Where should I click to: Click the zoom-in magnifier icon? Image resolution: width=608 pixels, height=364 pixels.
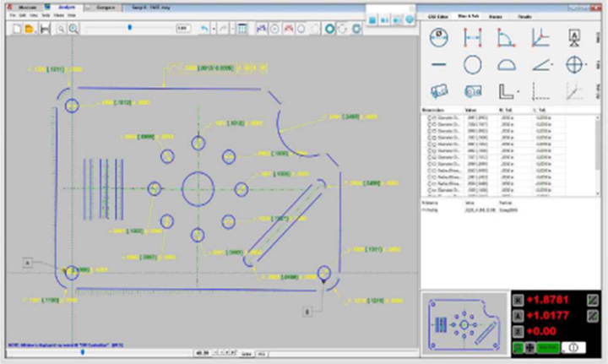(x=73, y=29)
